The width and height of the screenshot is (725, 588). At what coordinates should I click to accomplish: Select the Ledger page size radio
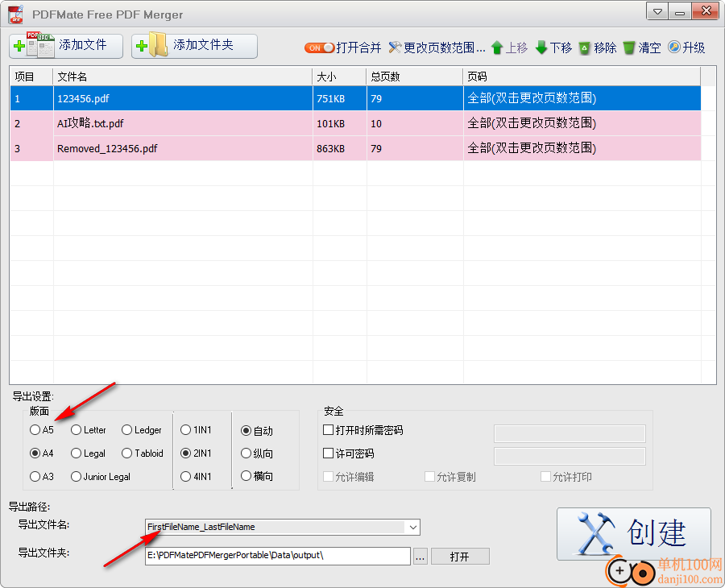(x=126, y=430)
